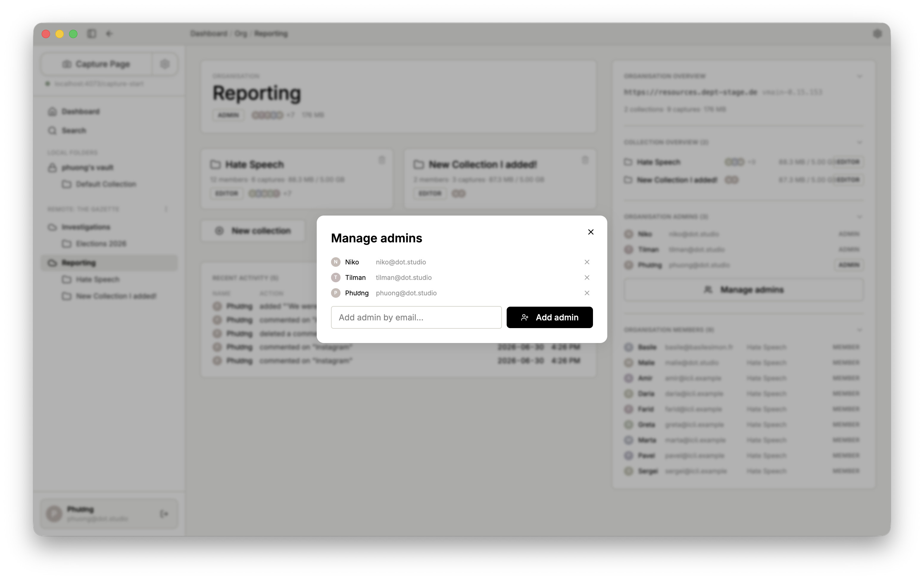Click Phương's avatar in the dialog
This screenshot has height=580, width=924.
point(335,293)
